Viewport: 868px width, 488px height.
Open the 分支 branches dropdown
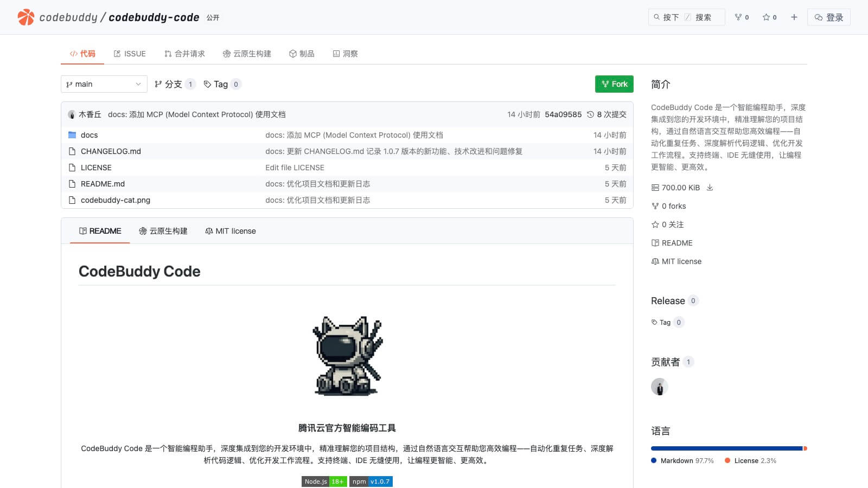click(x=174, y=84)
